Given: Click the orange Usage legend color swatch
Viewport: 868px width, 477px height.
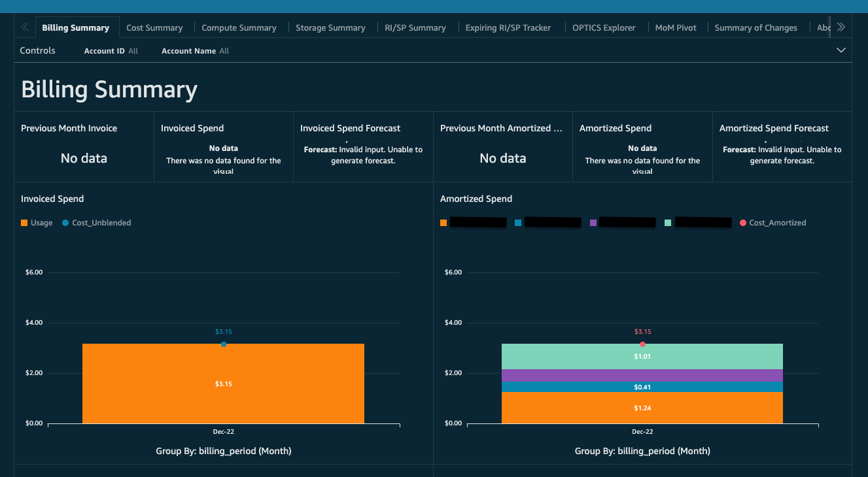Looking at the screenshot, I should pos(24,222).
